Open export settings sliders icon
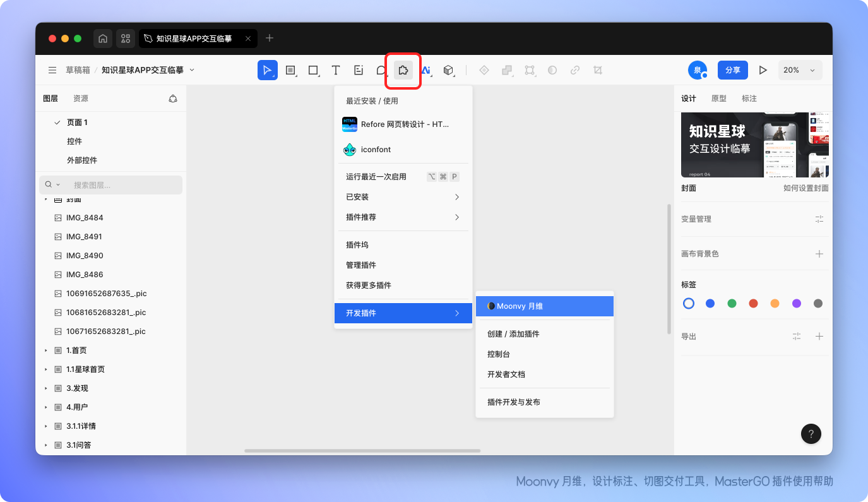The width and height of the screenshot is (868, 502). (x=797, y=337)
